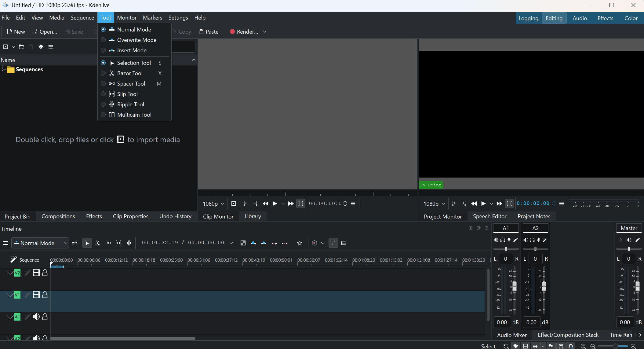Click the Paste button

[209, 32]
